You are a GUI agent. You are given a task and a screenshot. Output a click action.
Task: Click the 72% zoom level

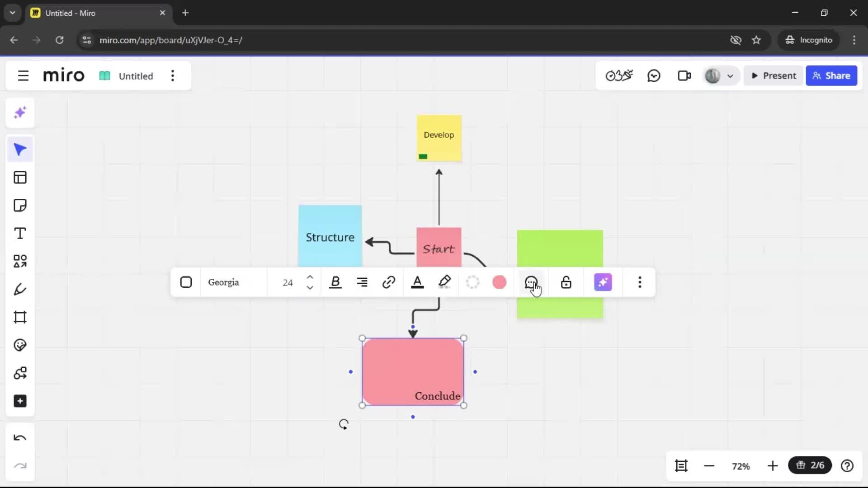click(741, 466)
